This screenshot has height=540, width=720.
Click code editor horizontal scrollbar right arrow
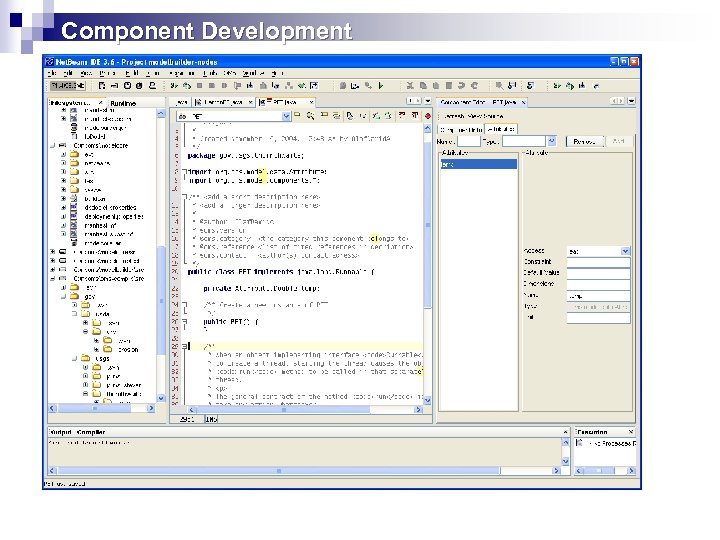pyautogui.click(x=418, y=410)
